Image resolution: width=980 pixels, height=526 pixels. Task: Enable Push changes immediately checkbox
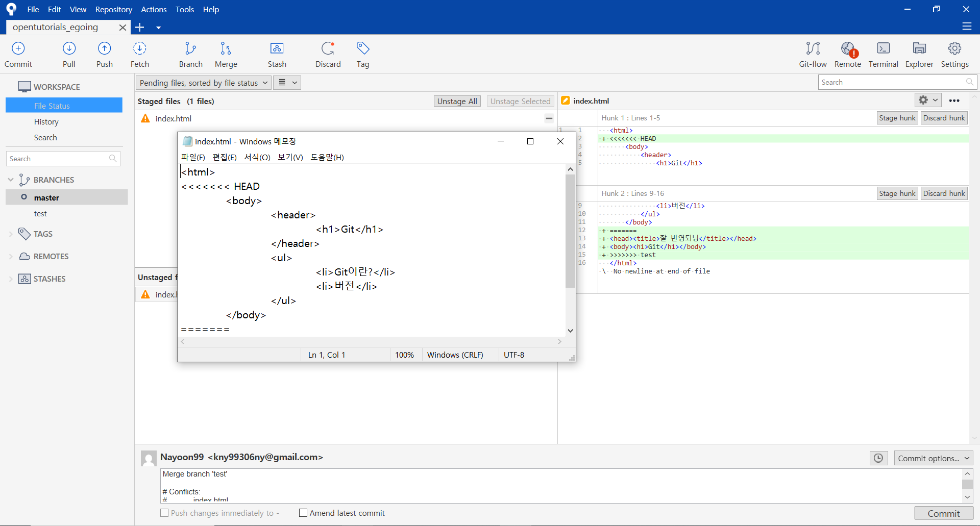pos(164,513)
